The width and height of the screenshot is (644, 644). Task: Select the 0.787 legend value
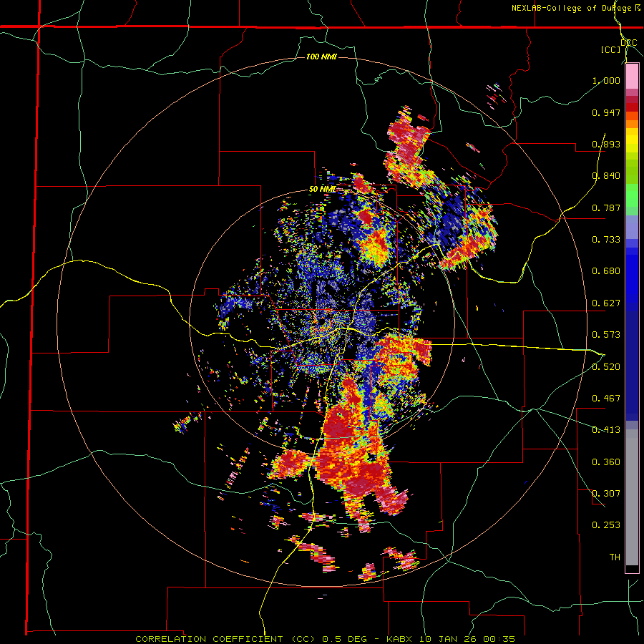pos(606,208)
